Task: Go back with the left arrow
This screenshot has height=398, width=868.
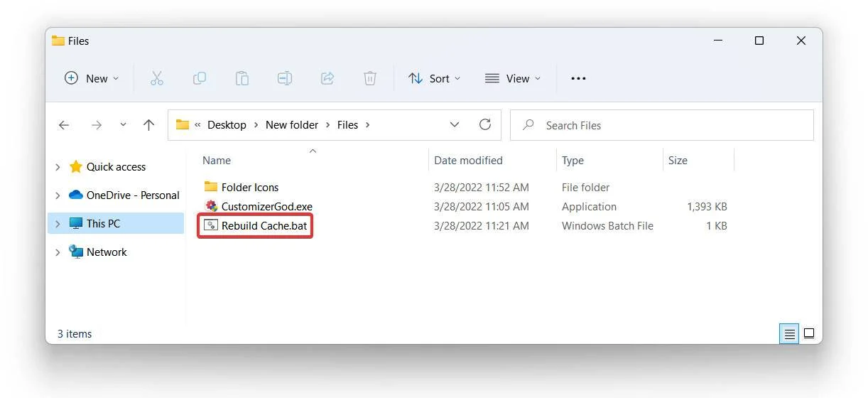Action: (64, 125)
